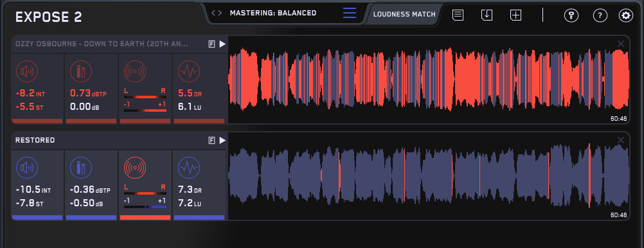Click the blue status bar under Restored loudness panel
The image size is (644, 248).
(37, 217)
